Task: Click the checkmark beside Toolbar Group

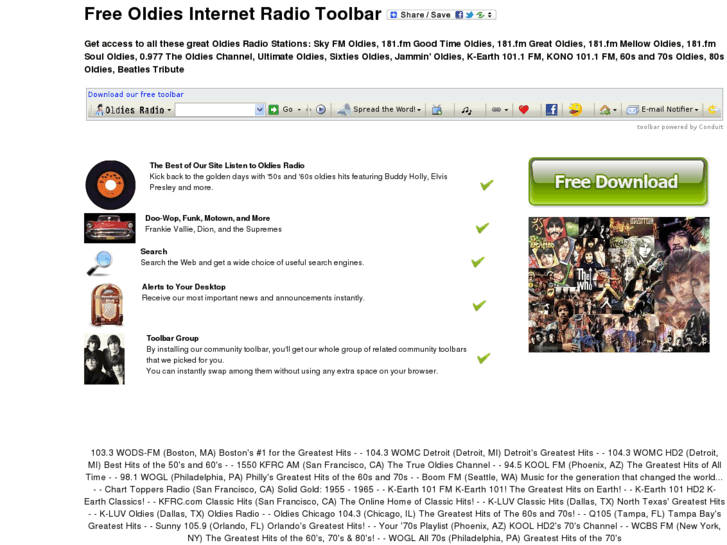Action: (484, 358)
